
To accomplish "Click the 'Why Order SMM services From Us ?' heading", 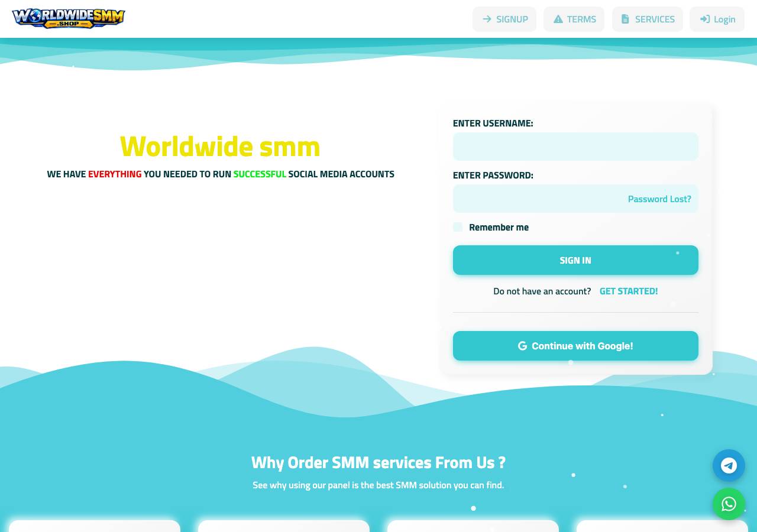I will point(378,462).
